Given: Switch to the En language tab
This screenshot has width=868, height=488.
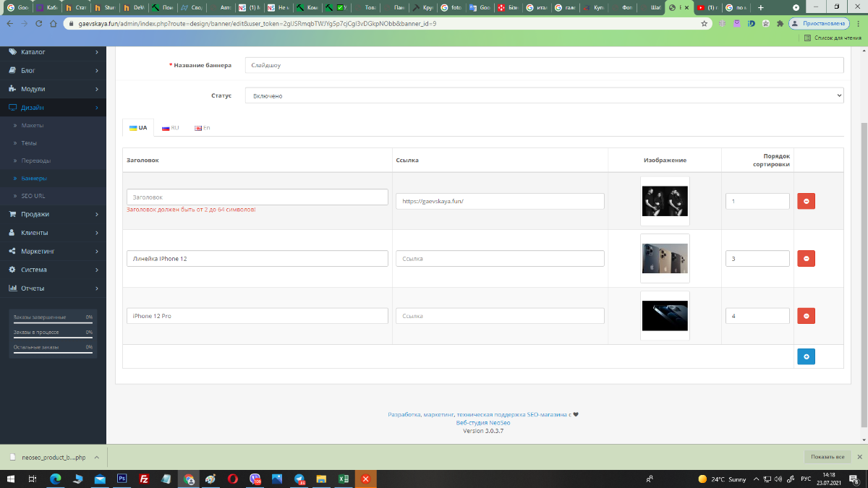Looking at the screenshot, I should pos(203,128).
